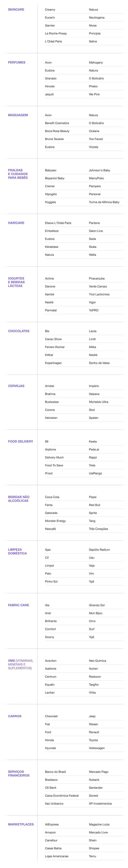Open the PERFUMES category heading

click(x=16, y=62)
